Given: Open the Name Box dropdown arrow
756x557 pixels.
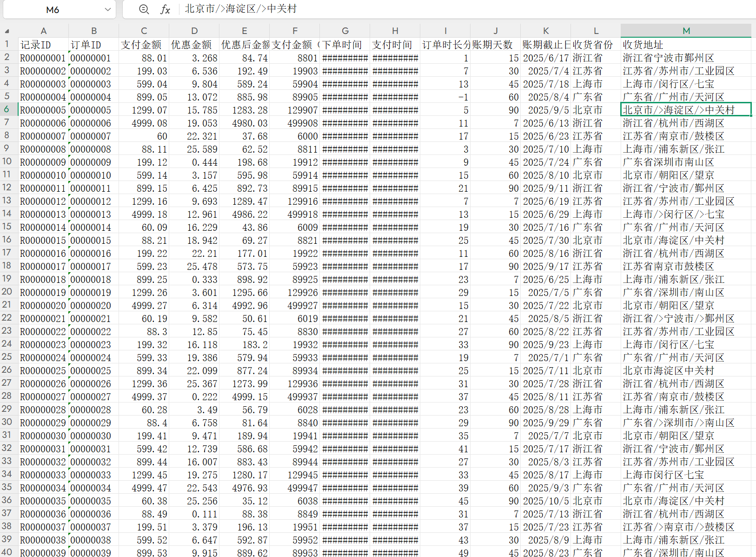Looking at the screenshot, I should click(x=108, y=9).
